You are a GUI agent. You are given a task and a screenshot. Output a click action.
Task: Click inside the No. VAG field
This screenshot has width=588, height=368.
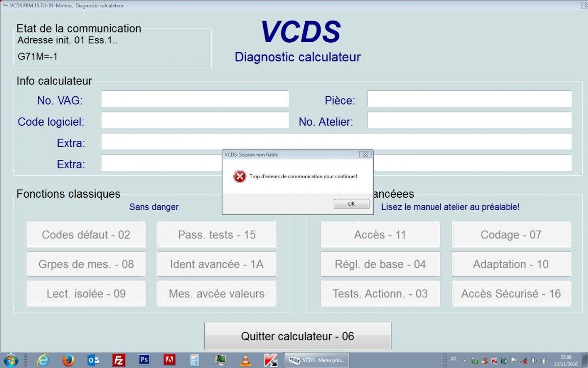point(195,99)
